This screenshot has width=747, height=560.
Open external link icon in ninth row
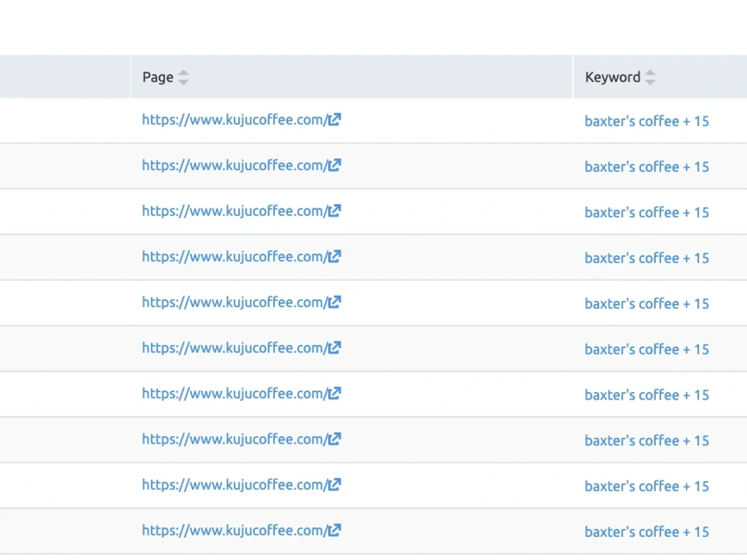(x=335, y=485)
